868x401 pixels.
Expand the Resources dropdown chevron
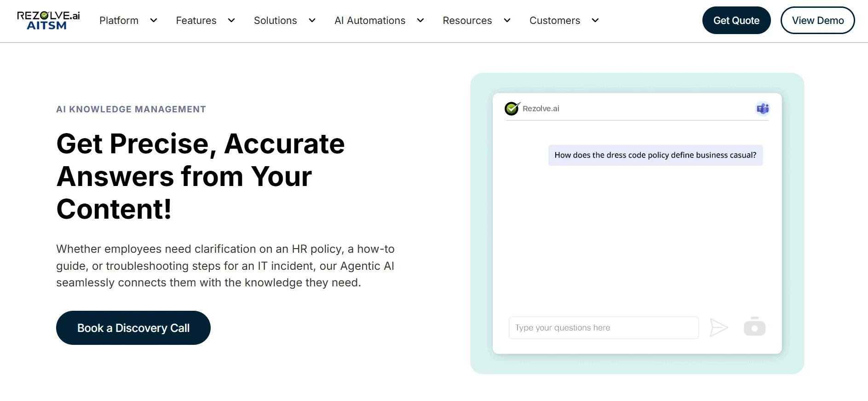[507, 20]
